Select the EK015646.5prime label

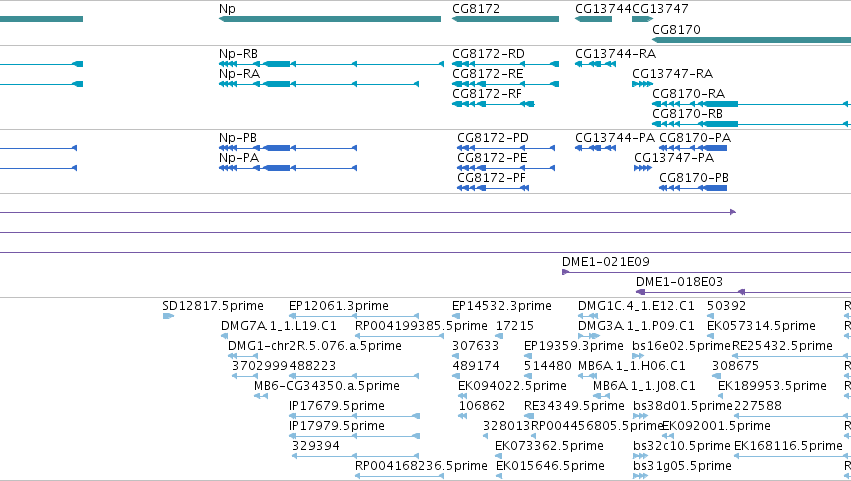tap(550, 467)
